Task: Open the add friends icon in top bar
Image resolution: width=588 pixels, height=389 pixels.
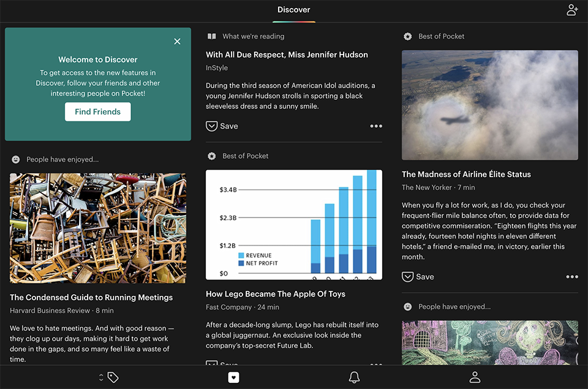Action: [572, 10]
